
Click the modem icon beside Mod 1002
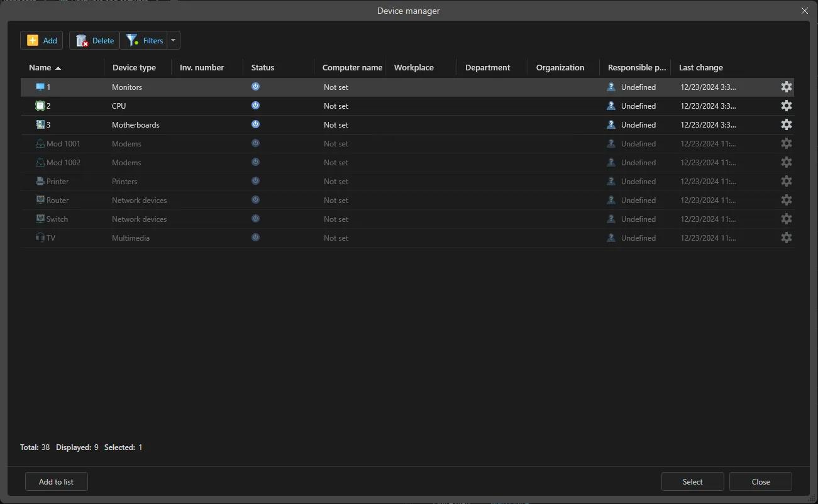pyautogui.click(x=40, y=162)
